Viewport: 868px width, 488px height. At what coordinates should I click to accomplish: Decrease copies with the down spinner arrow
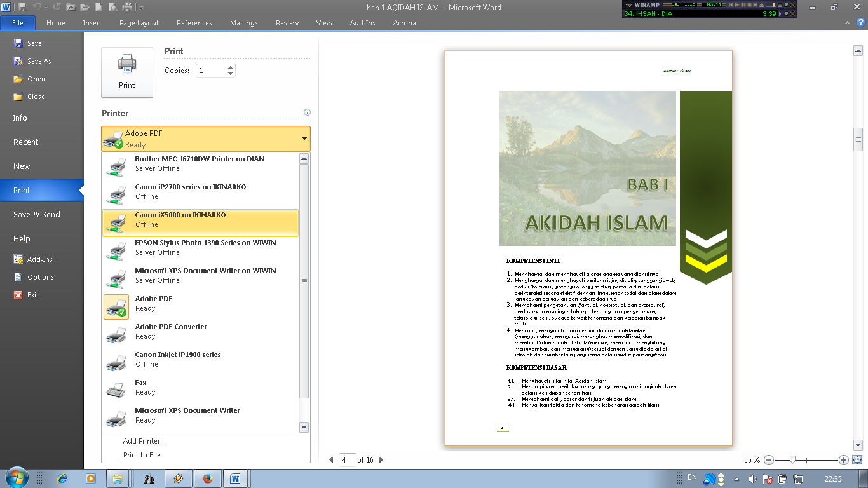[231, 74]
